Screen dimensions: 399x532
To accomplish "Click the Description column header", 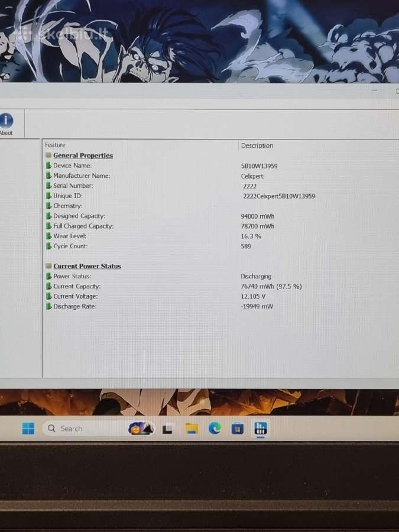I will (257, 145).
